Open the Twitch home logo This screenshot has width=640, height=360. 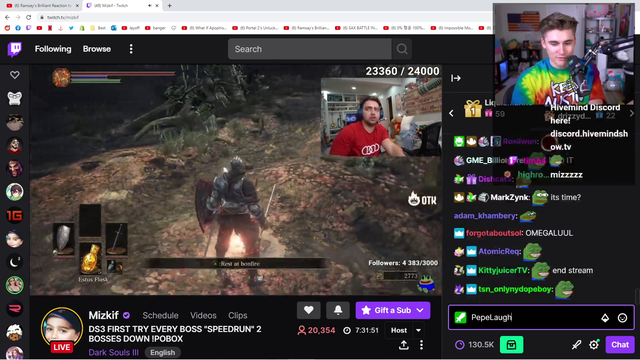coord(15,49)
